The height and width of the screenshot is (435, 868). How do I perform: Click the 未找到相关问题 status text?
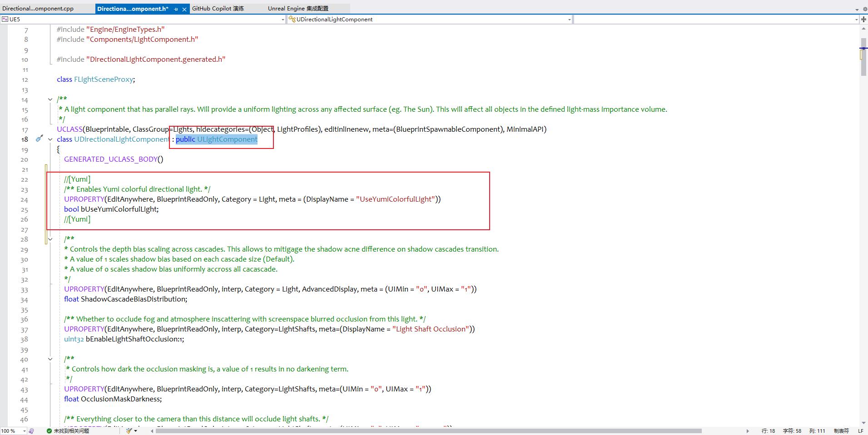pyautogui.click(x=71, y=431)
